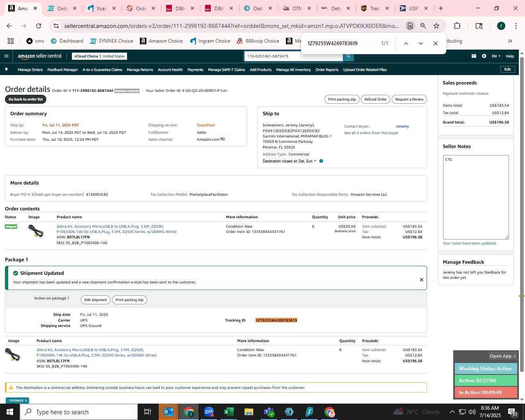Open the SYNNEX Choice bookmark
This screenshot has height=420, width=525.
click(111, 41)
